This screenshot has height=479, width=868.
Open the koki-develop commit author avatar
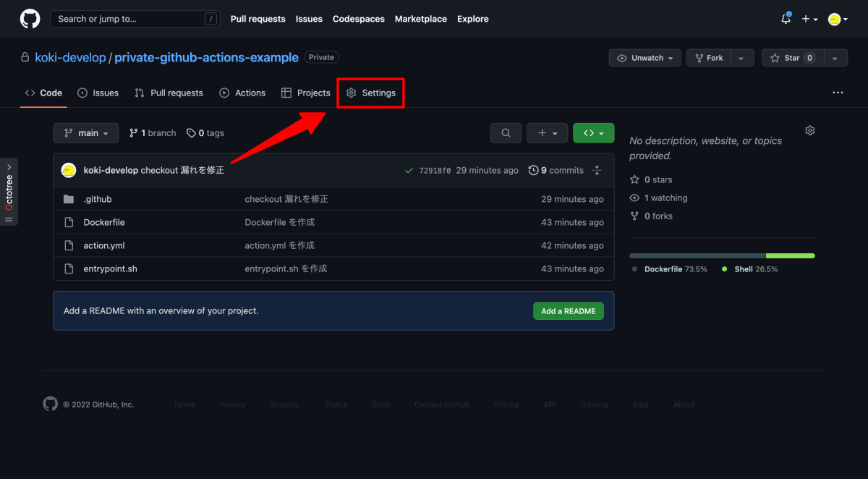point(69,170)
